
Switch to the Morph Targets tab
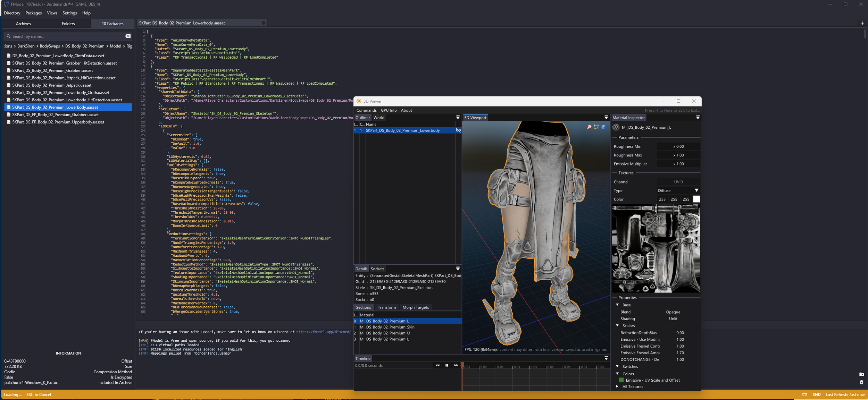coord(415,307)
